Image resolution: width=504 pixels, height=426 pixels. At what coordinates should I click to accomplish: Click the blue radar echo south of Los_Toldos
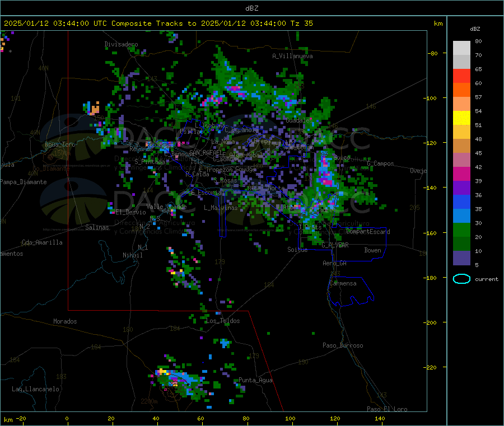pyautogui.click(x=225, y=343)
